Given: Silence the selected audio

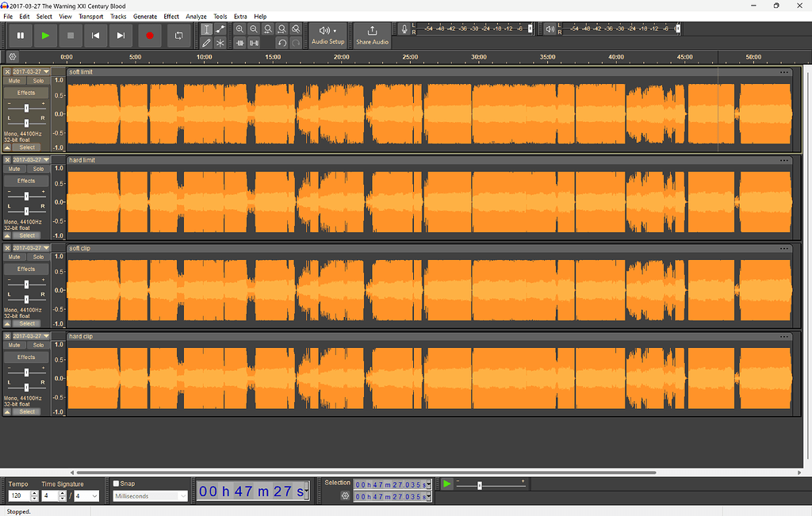Looking at the screenshot, I should pos(254,43).
